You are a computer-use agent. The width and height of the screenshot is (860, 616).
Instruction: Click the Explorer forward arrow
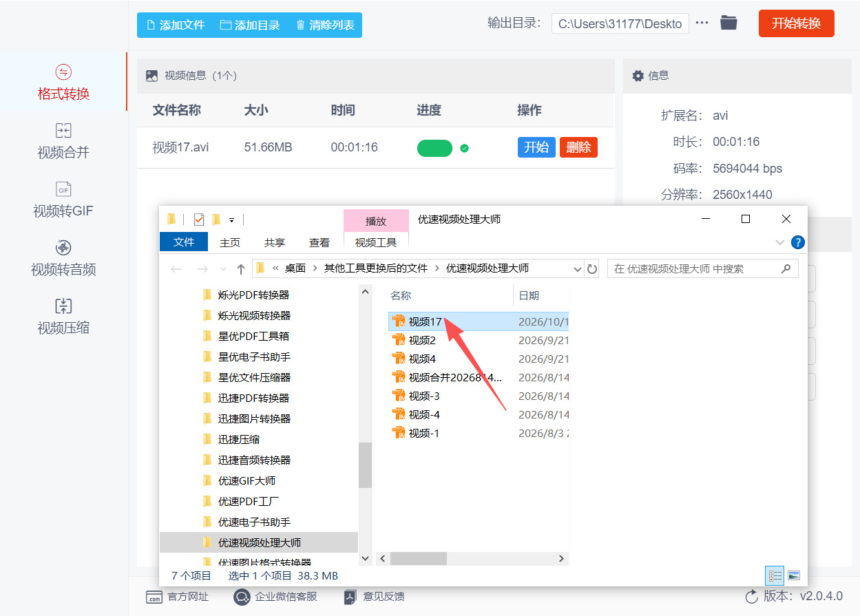[202, 269]
